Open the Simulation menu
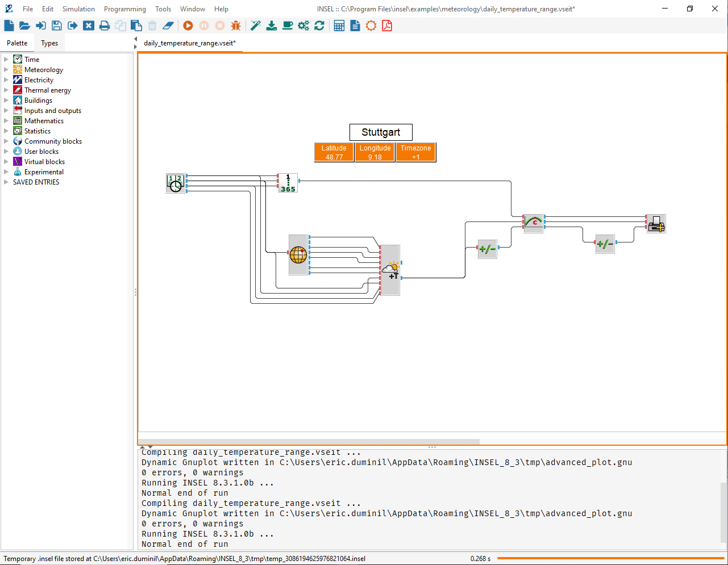The image size is (728, 565). [78, 9]
